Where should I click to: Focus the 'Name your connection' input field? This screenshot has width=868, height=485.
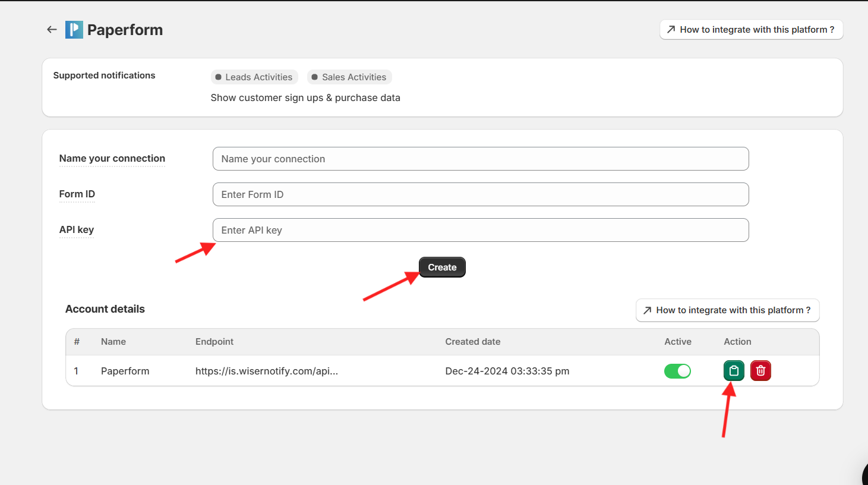tap(481, 159)
